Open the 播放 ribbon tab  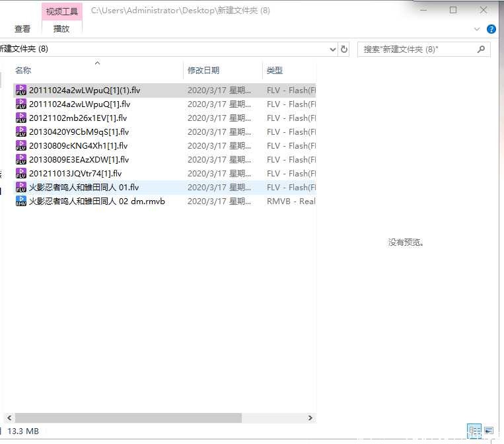tap(61, 28)
